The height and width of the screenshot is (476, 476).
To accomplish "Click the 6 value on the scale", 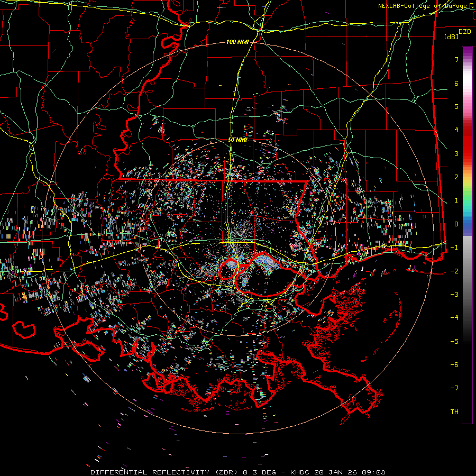I will point(456,83).
